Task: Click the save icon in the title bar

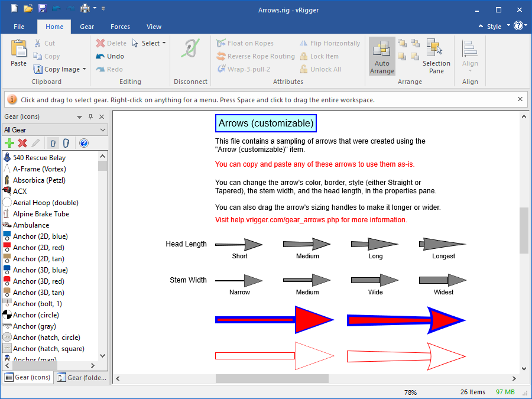Action: 42,9
